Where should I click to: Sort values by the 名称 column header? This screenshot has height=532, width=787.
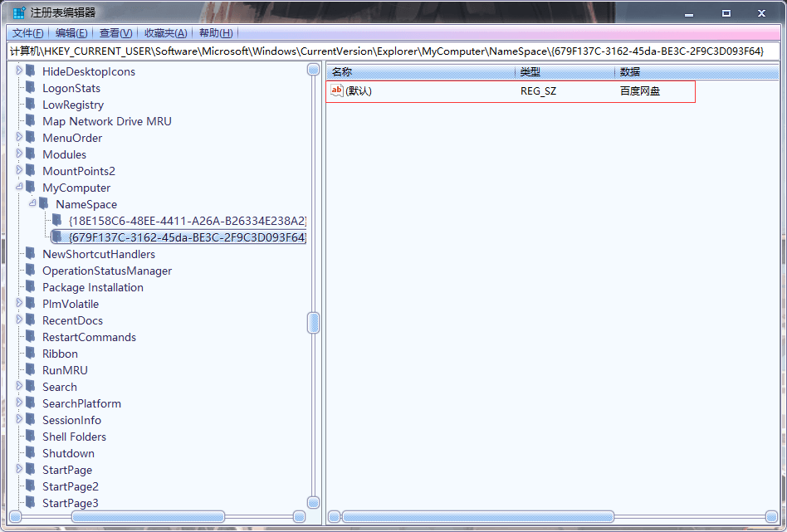tap(421, 72)
